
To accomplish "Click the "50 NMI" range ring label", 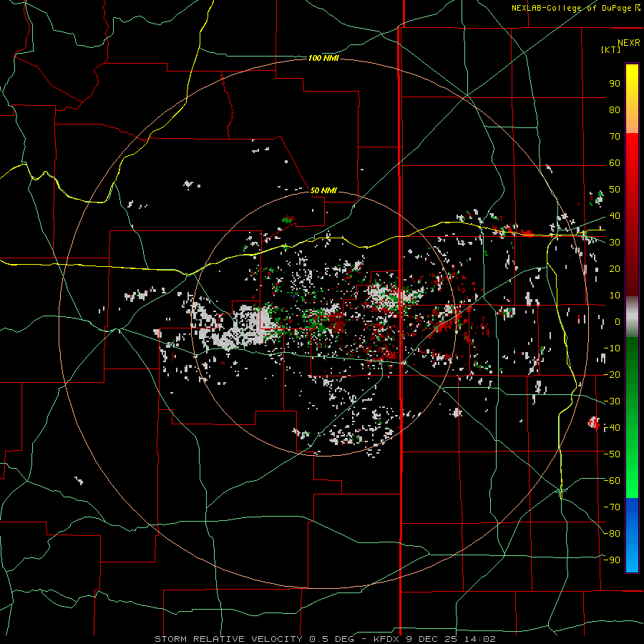I will tap(323, 190).
